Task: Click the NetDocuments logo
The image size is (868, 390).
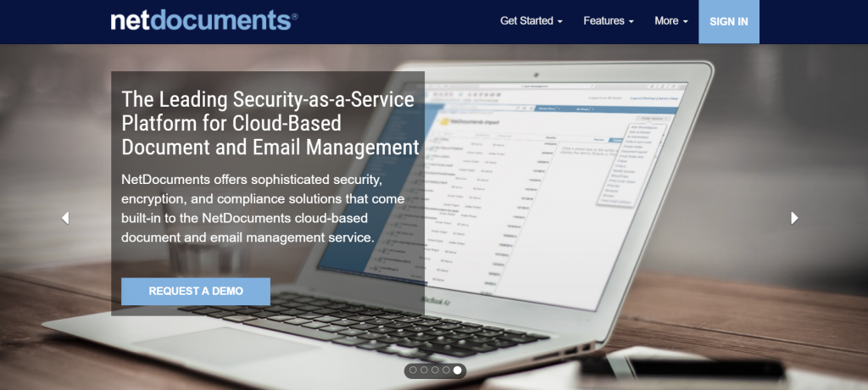Action: coord(203,21)
